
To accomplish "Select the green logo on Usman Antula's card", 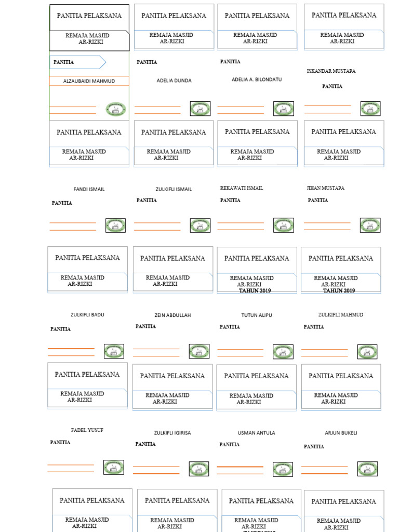I will click(283, 469).
